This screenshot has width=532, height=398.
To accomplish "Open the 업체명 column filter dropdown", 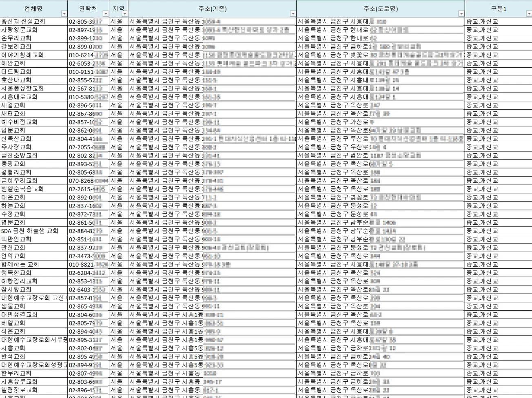I will click(x=64, y=14).
